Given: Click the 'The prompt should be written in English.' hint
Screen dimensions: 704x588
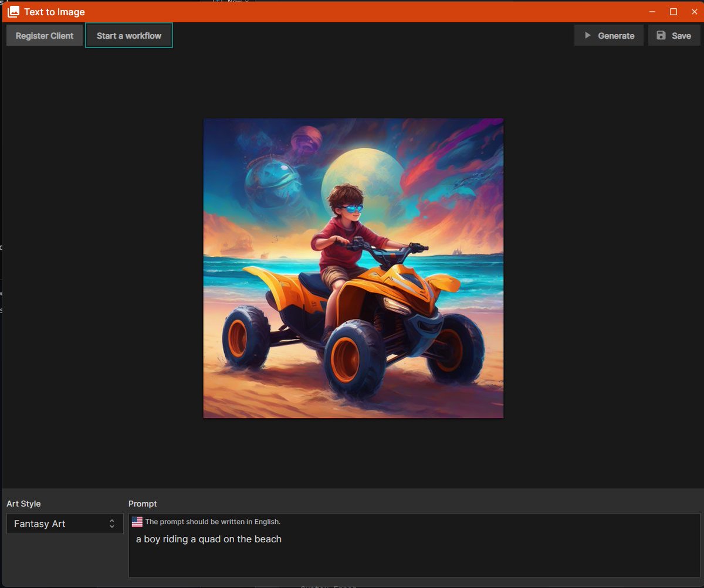Looking at the screenshot, I should [x=213, y=522].
